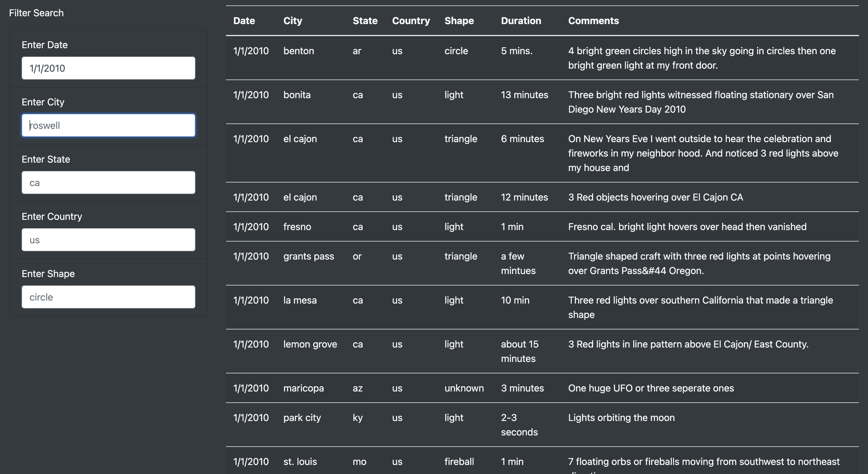Viewport: 868px width, 474px height.
Task: Click the 6 minutes duration cell
Action: pyautogui.click(x=522, y=139)
